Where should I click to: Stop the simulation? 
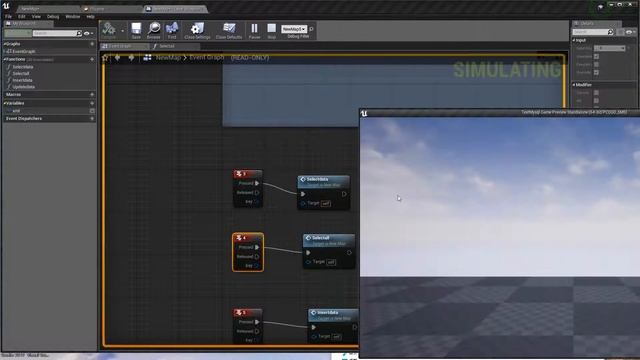point(271,31)
